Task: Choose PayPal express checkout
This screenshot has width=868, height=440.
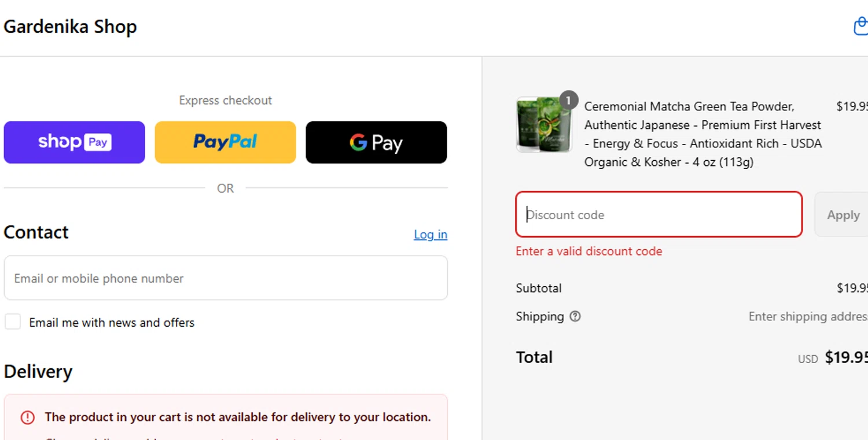Action: (225, 142)
